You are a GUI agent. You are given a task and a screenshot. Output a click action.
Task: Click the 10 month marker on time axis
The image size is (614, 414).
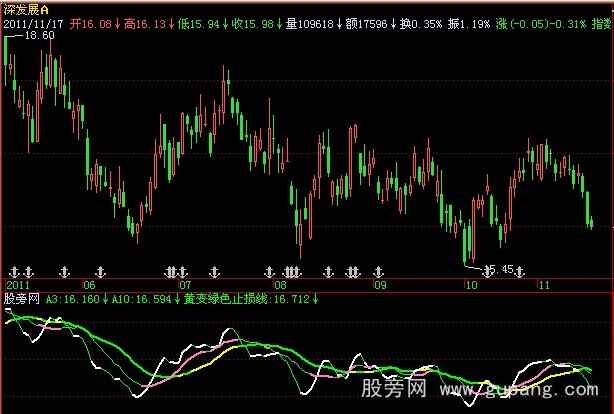[471, 285]
